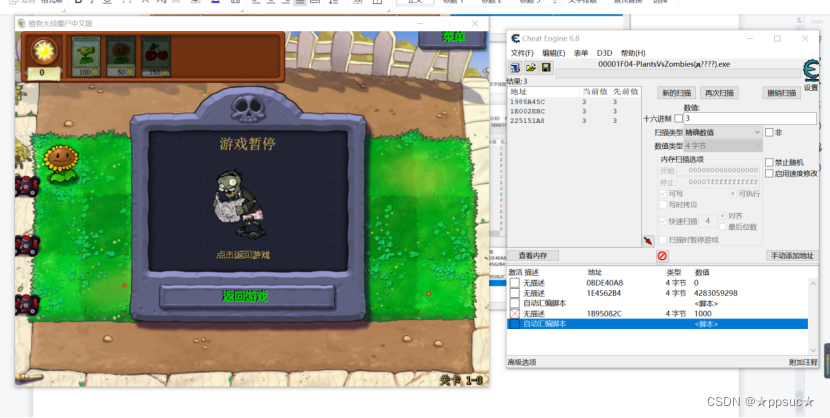Click 附加注释 at bottom right

803,362
